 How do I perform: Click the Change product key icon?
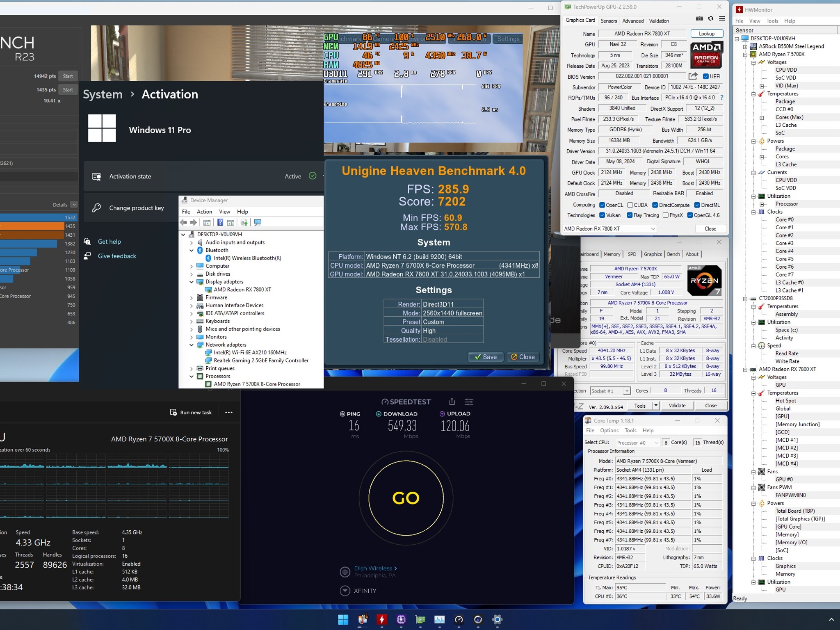[x=96, y=208]
